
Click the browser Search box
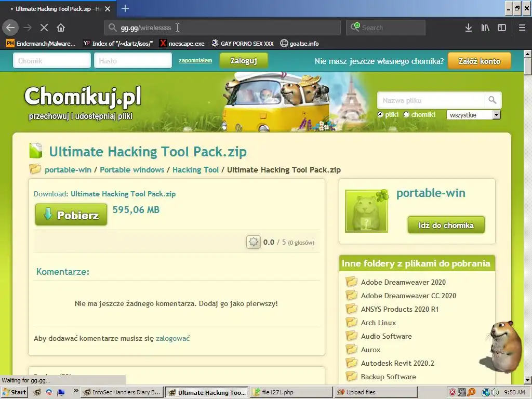(386, 28)
